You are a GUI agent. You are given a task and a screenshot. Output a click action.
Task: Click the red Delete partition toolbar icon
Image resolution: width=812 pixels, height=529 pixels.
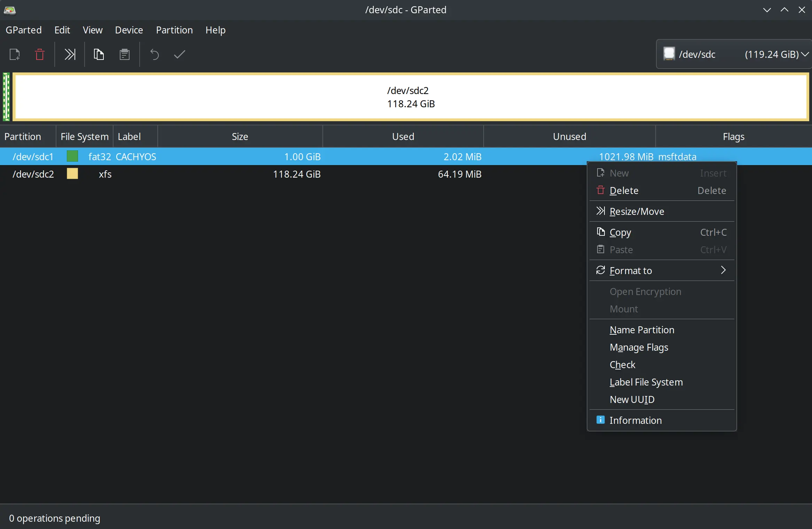[x=40, y=55]
